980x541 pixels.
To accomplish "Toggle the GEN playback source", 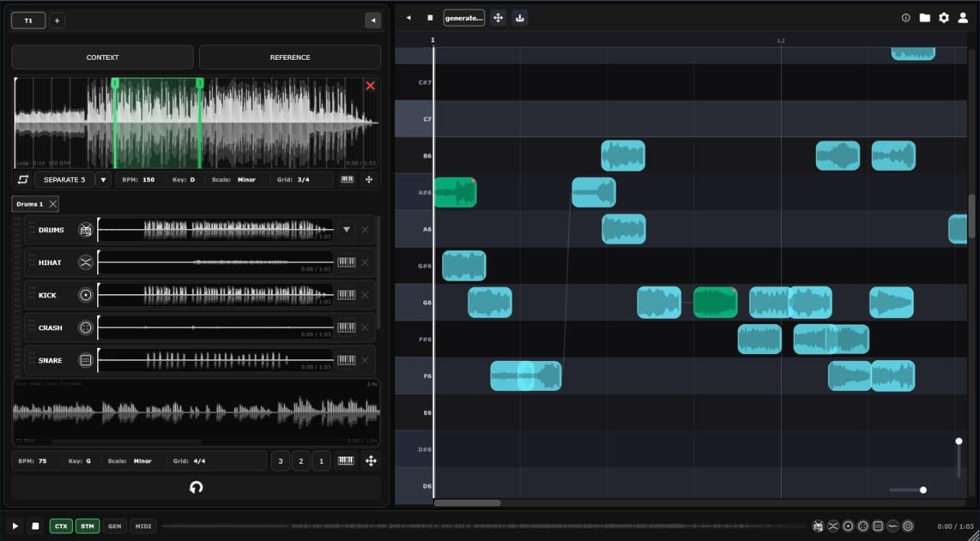I will [x=114, y=526].
